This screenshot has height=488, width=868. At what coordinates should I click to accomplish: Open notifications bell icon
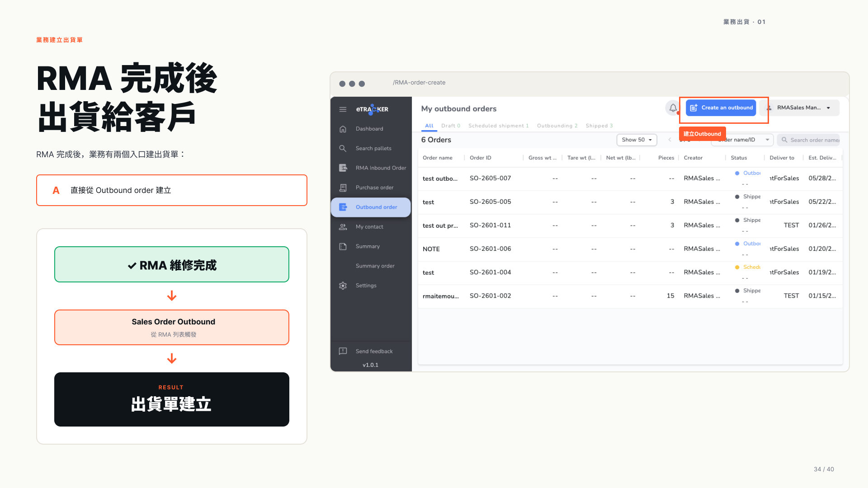673,108
